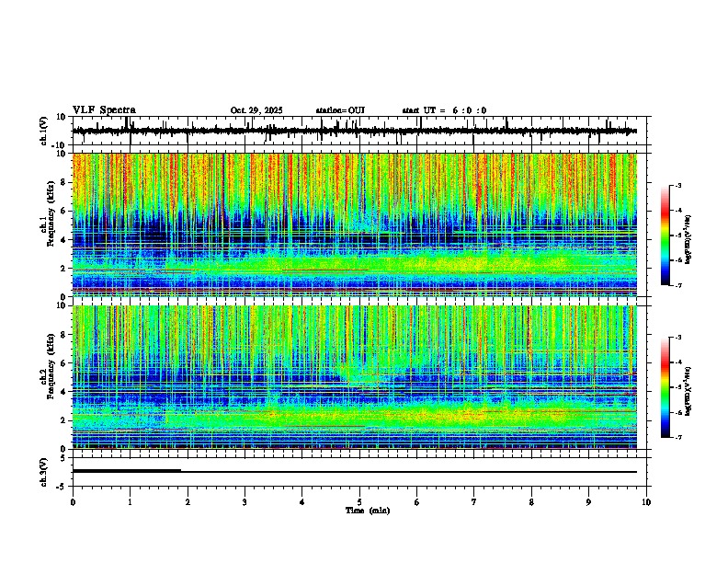Select the "ch.2 Frequency (kHz)" axis label
The image size is (728, 563).
click(x=48, y=366)
